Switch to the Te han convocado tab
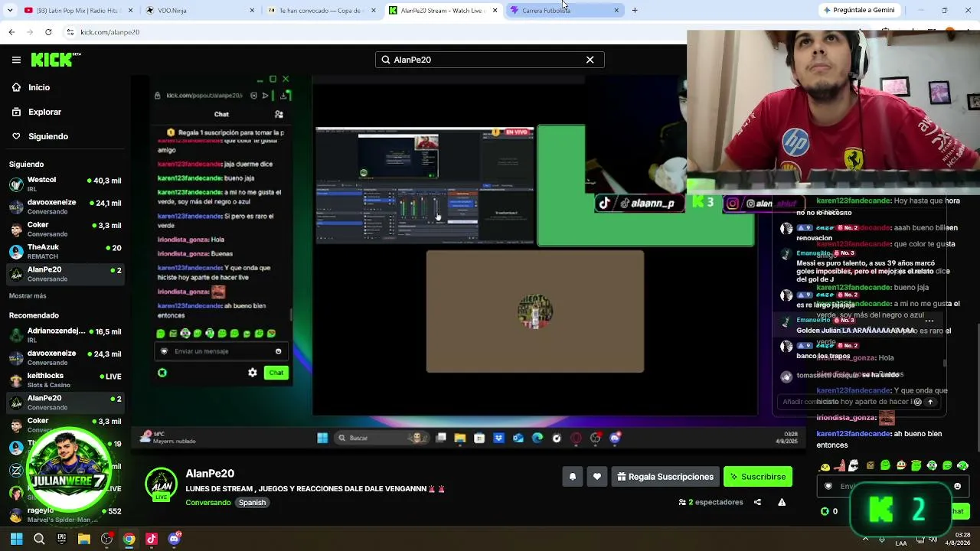This screenshot has height=551, width=980. (322, 10)
